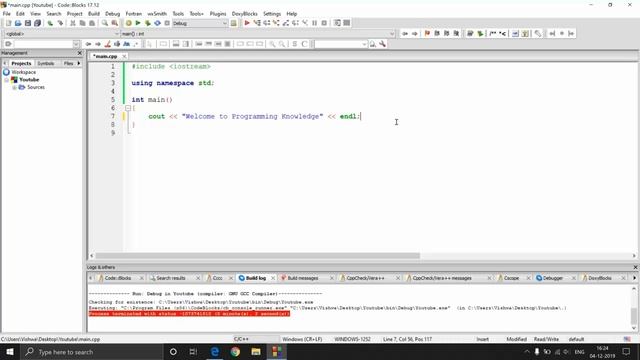
Task: Switch to the Debugger log tab
Action: [x=553, y=278]
